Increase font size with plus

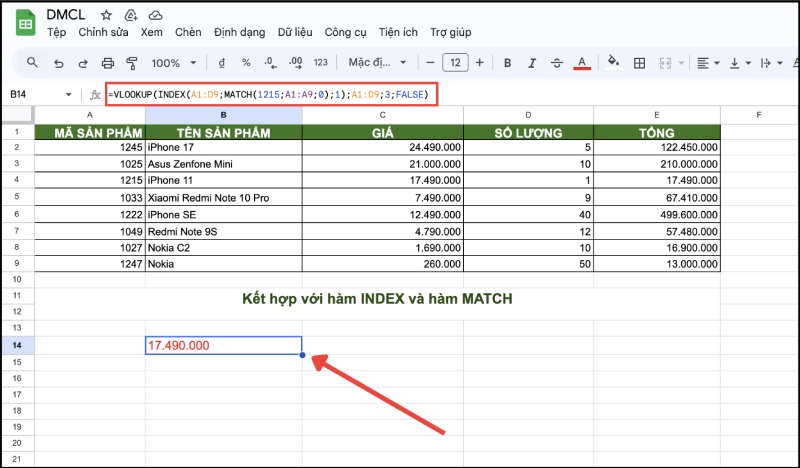point(480,63)
